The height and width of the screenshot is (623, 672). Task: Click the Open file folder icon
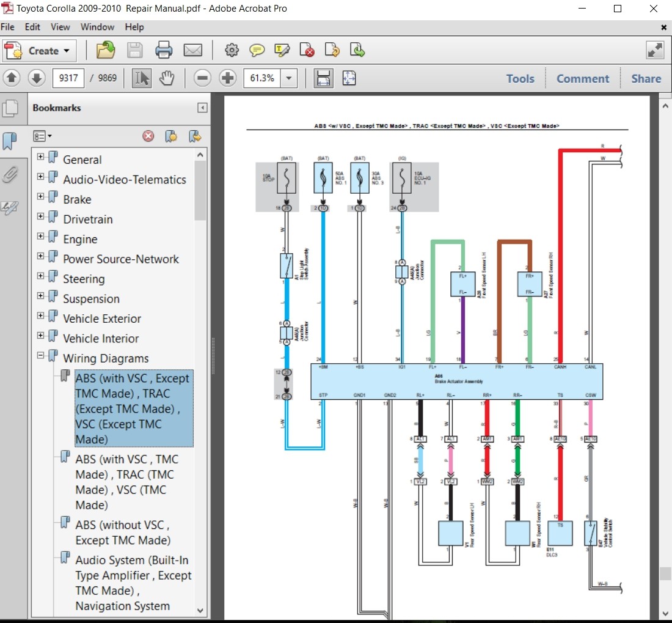coord(106,50)
